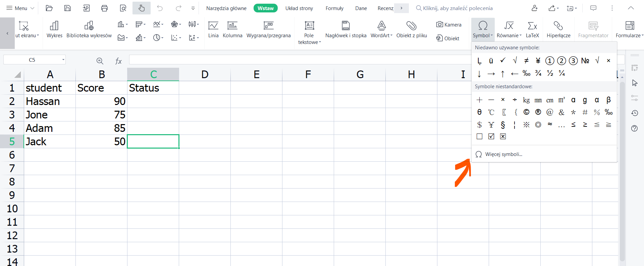Insert the copyright symbol ©

pos(526,112)
